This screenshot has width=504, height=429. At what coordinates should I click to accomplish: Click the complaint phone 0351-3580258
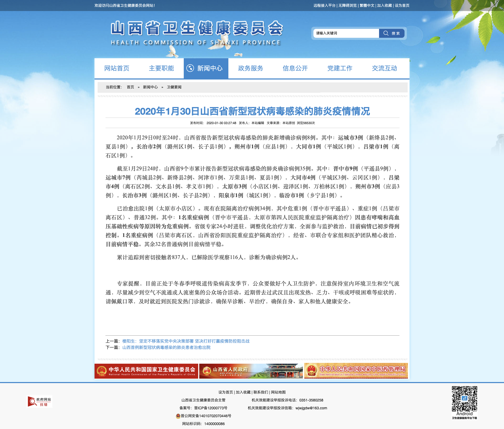tap(311, 400)
